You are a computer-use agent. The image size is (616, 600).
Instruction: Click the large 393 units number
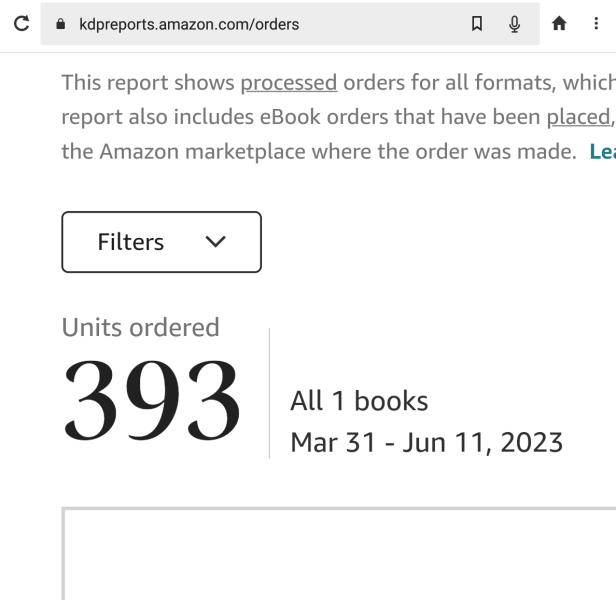click(x=152, y=401)
